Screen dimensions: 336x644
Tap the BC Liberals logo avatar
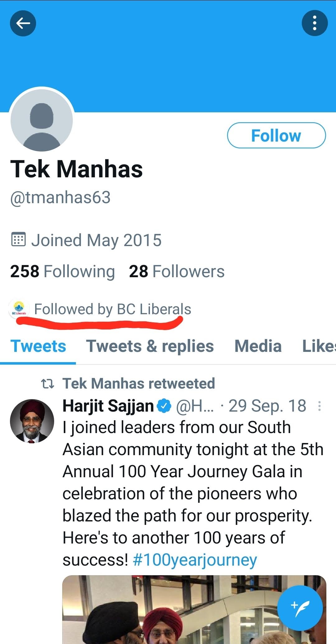[19, 309]
